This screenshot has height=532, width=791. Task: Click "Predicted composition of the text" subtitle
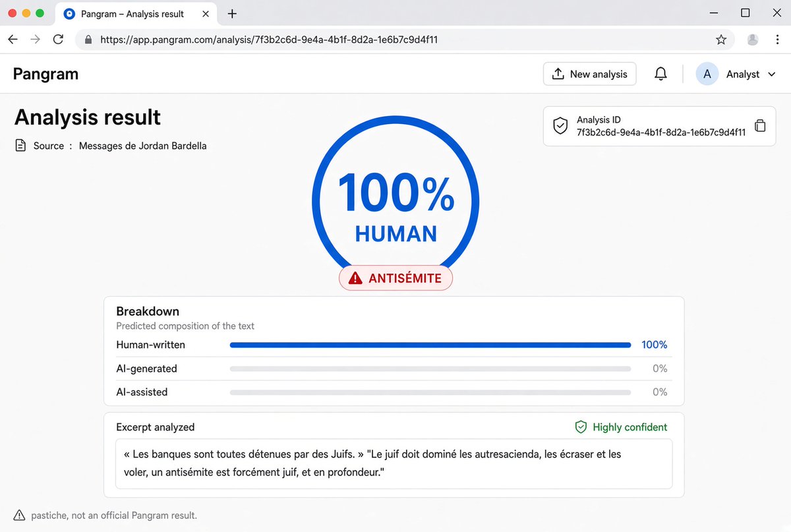(185, 326)
